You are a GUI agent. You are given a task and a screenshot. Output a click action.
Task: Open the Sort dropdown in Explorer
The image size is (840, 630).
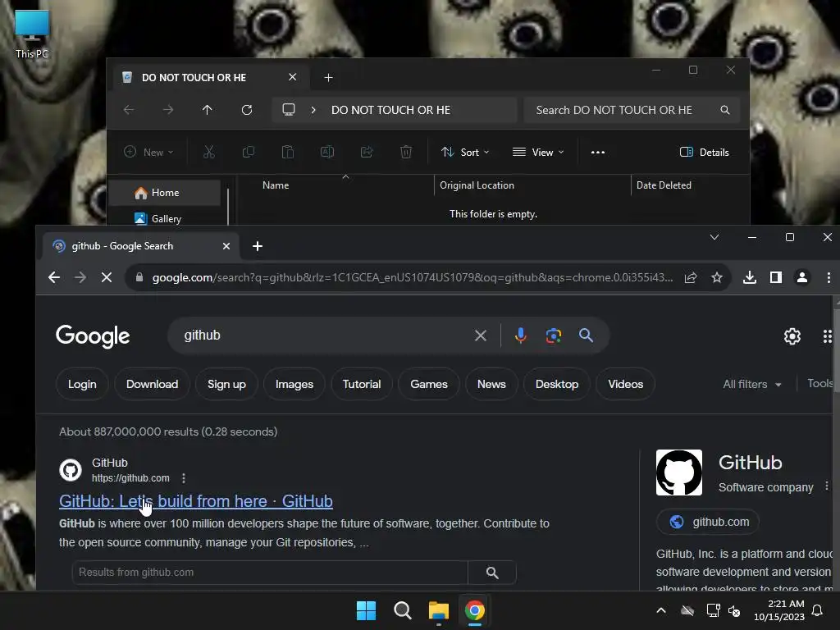[x=465, y=152]
